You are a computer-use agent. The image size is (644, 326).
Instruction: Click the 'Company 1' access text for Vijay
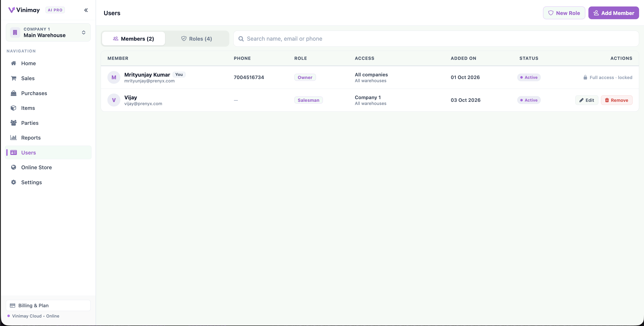tap(368, 97)
